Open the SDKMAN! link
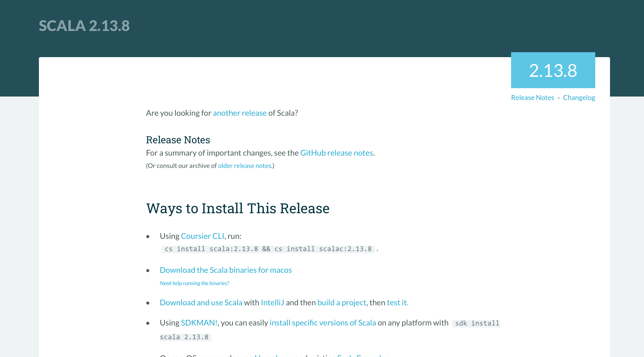Screen dimensions: 644x357 [x=199, y=323]
